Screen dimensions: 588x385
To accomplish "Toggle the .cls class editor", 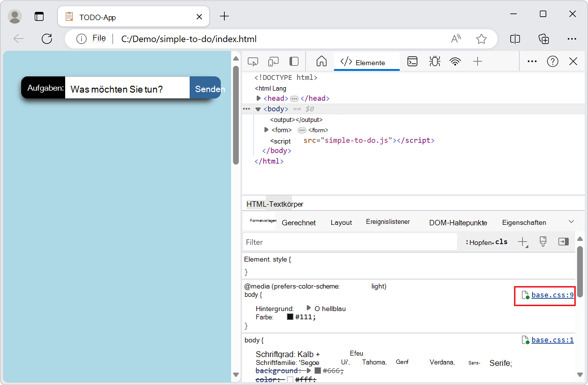I will 501,241.
